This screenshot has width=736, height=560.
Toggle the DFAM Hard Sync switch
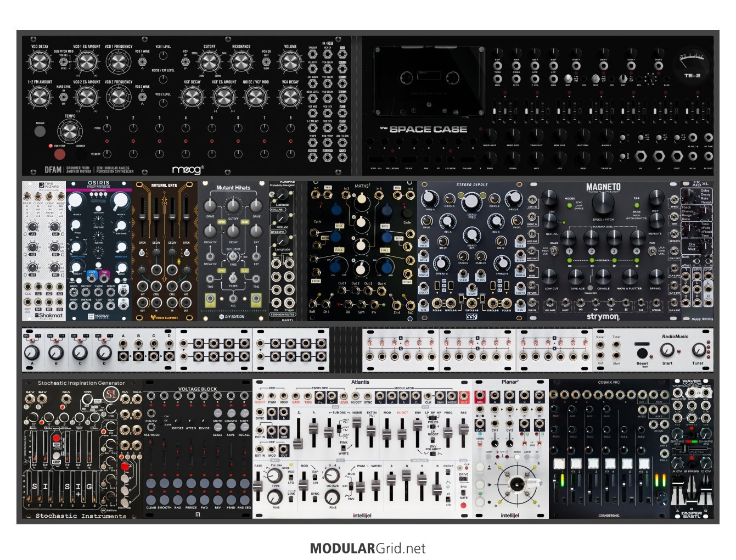point(63,97)
